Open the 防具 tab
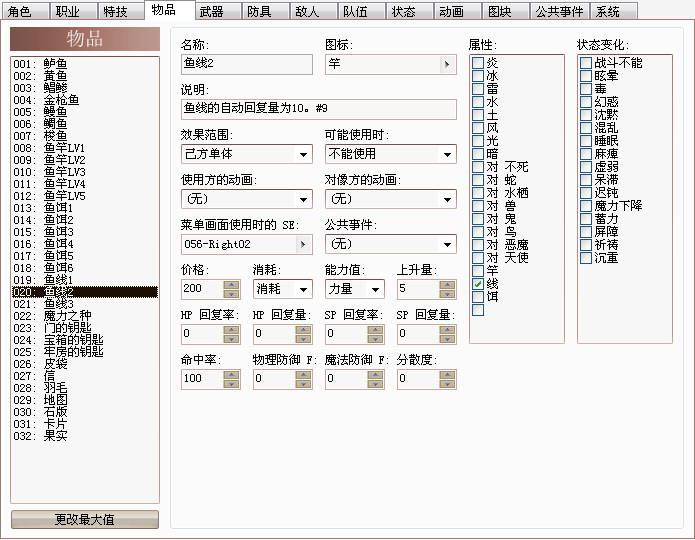695x540 pixels. click(x=266, y=11)
